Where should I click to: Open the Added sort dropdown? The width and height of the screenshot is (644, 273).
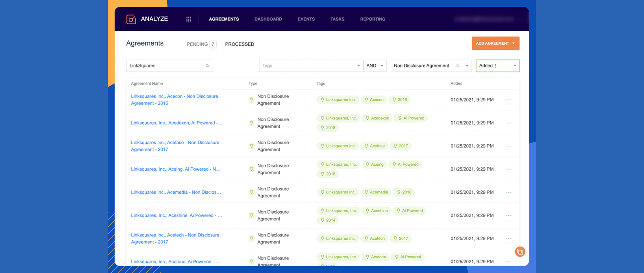coord(498,66)
